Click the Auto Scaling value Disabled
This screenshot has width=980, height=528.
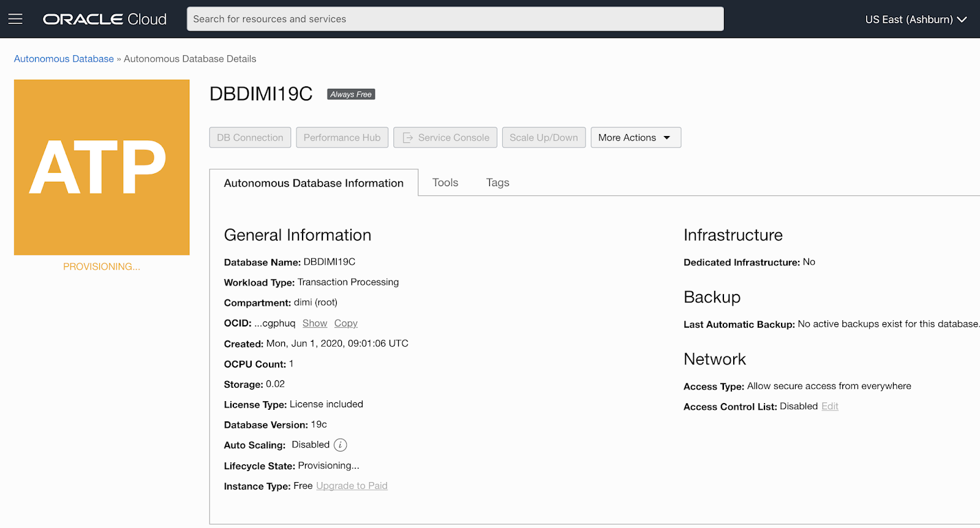pos(311,445)
